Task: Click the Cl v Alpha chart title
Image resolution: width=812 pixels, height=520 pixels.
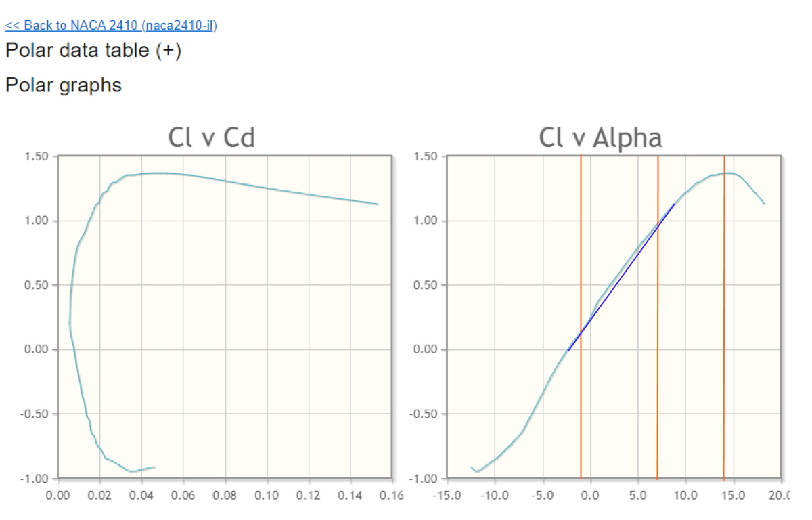Action: click(x=600, y=138)
